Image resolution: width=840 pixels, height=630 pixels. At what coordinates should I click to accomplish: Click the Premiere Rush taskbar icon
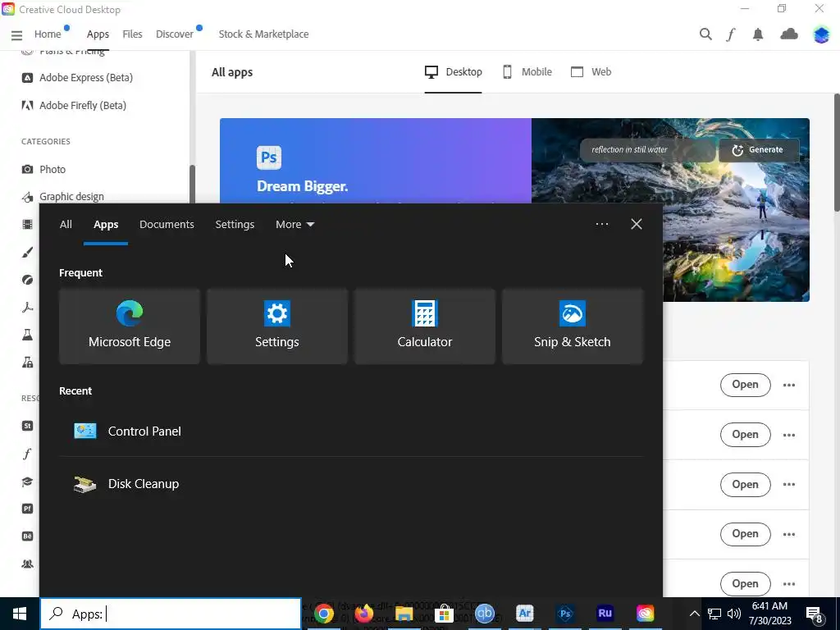pyautogui.click(x=605, y=614)
